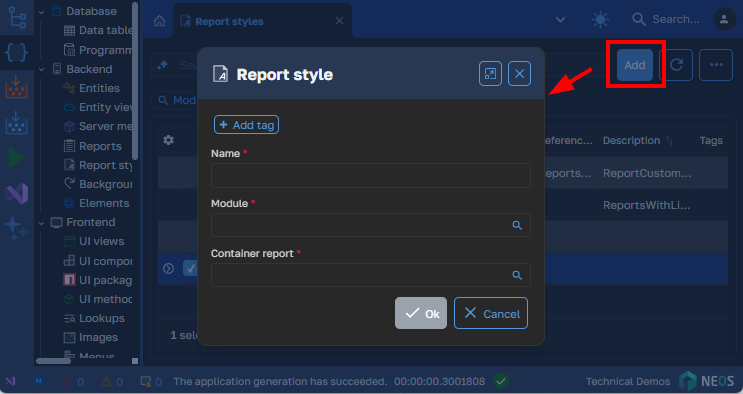The height and width of the screenshot is (394, 743).
Task: Click the Module field search icon
Action: (517, 226)
